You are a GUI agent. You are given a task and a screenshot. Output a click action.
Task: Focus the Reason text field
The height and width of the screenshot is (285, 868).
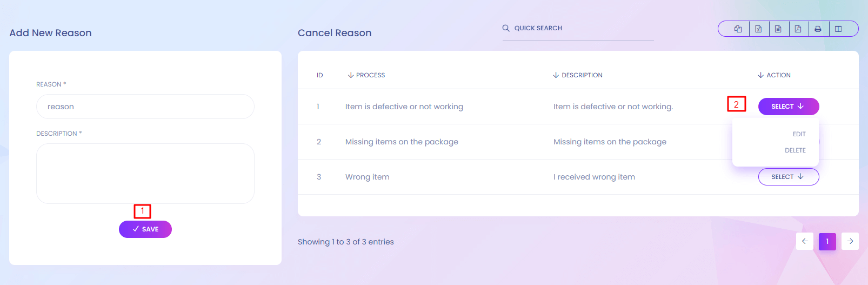coord(145,107)
